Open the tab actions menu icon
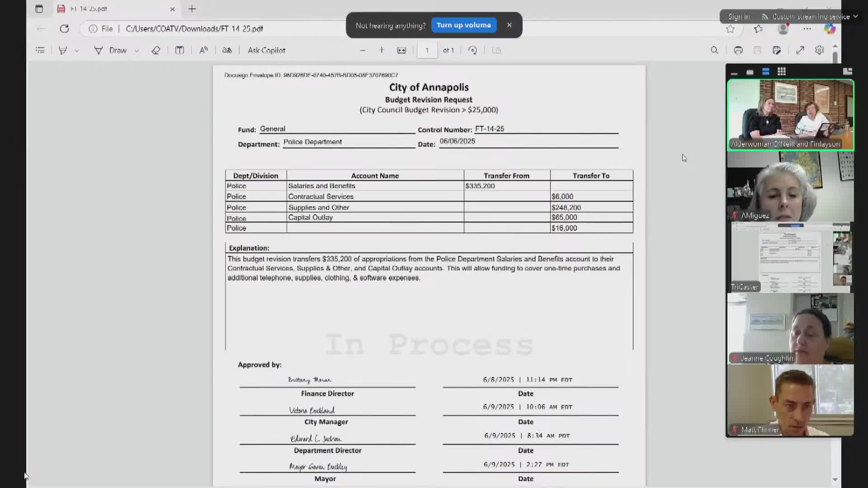Image resolution: width=868 pixels, height=488 pixels. point(39,9)
